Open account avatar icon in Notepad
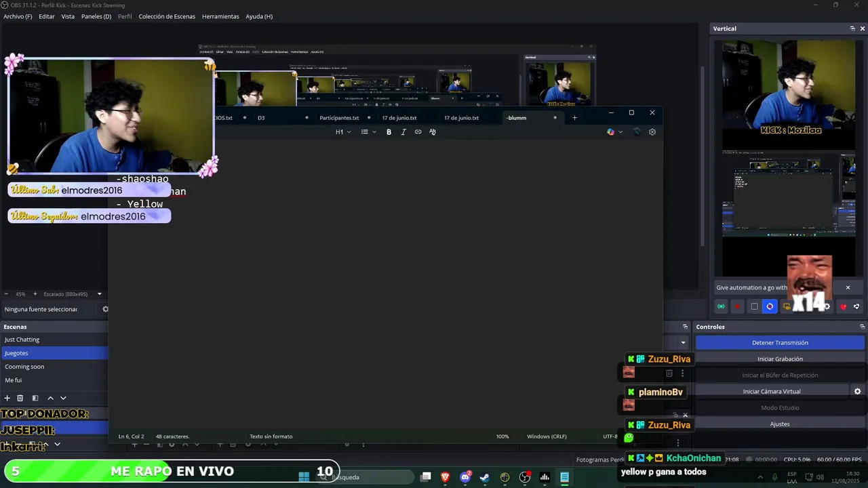 click(637, 131)
